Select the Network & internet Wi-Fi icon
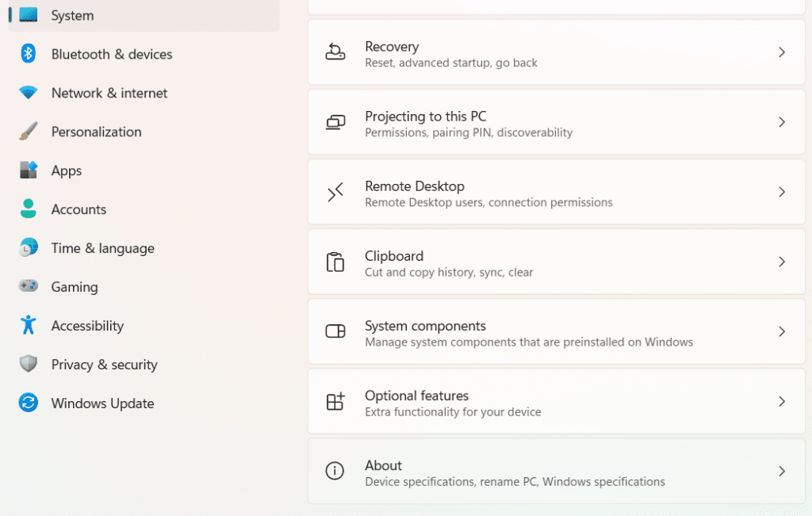Image resolution: width=812 pixels, height=516 pixels. pyautogui.click(x=28, y=93)
